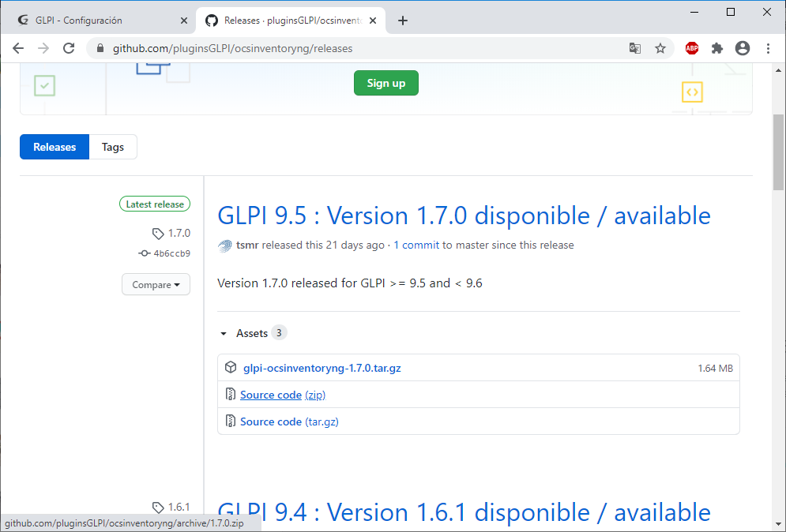Open GLPI 9.4 Version 1.6.1 release title
The image size is (786, 532).
[464, 513]
